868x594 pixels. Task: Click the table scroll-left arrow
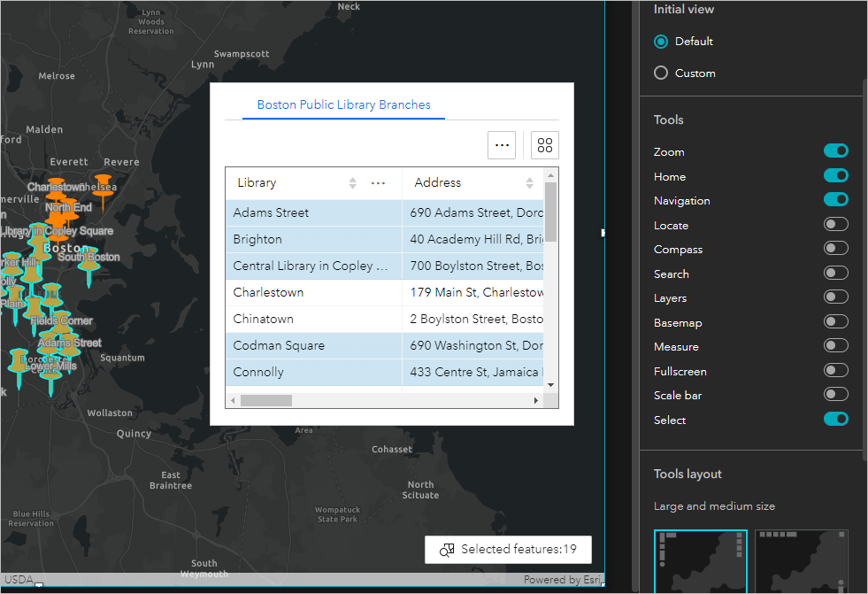point(233,401)
